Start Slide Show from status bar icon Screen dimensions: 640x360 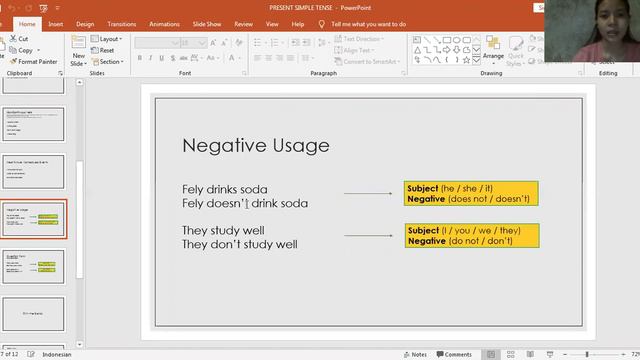pyautogui.click(x=550, y=354)
